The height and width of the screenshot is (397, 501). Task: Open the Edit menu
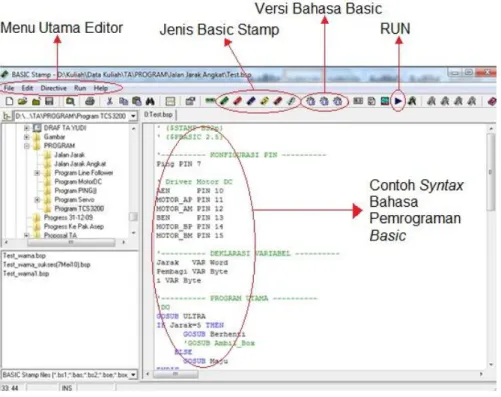pos(27,88)
